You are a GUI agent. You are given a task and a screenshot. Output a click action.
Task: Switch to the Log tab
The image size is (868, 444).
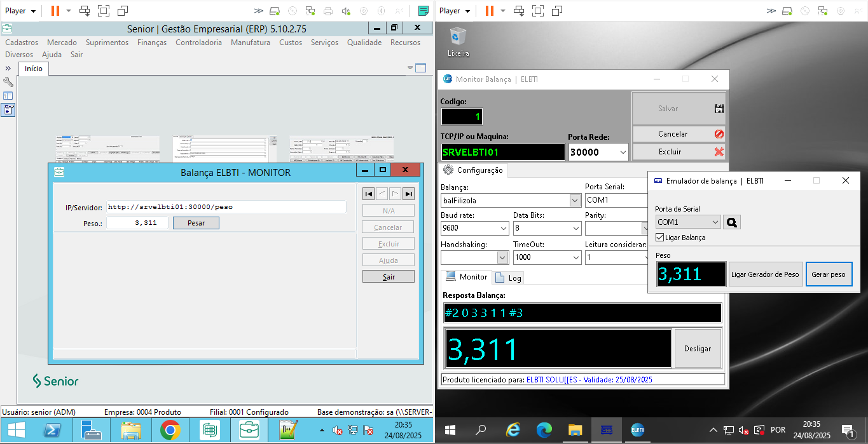pos(509,278)
